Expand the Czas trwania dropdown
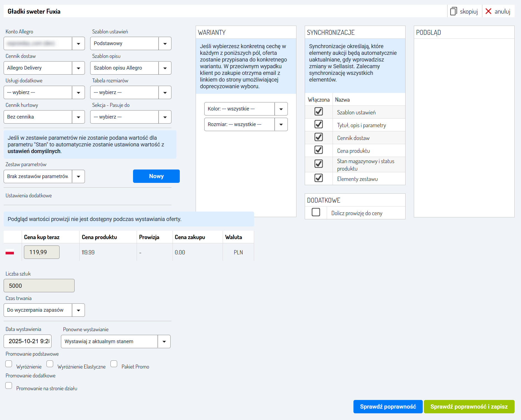The image size is (521, 420). [x=78, y=310]
